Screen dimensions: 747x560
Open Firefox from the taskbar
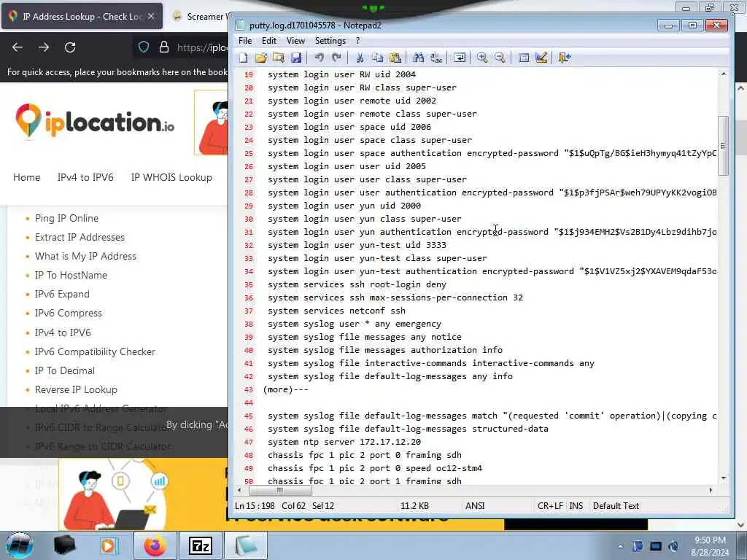point(155,545)
